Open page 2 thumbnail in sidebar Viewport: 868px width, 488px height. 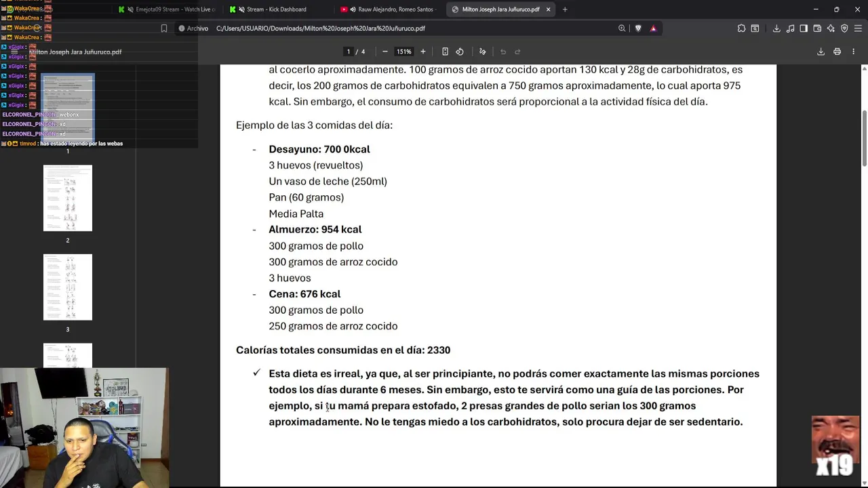68,198
